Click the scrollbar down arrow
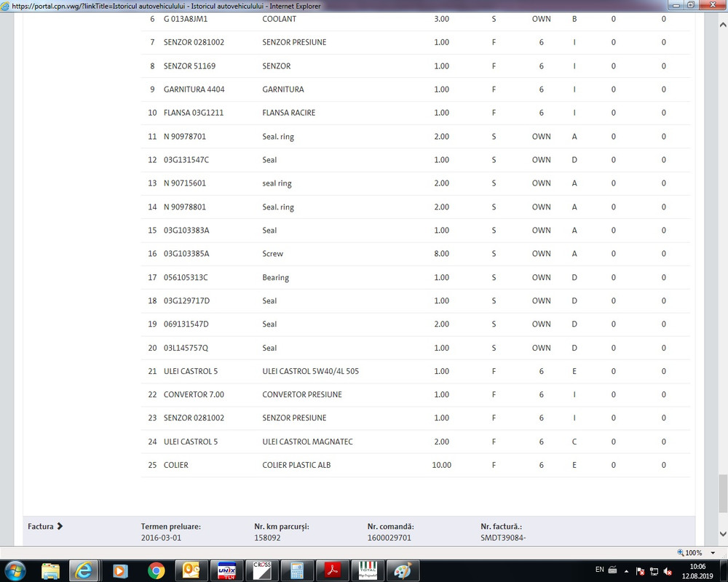This screenshot has height=582, width=728. [723, 534]
